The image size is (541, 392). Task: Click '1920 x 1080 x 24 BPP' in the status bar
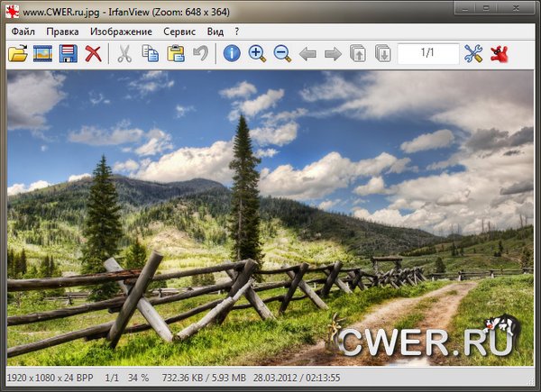(x=50, y=378)
